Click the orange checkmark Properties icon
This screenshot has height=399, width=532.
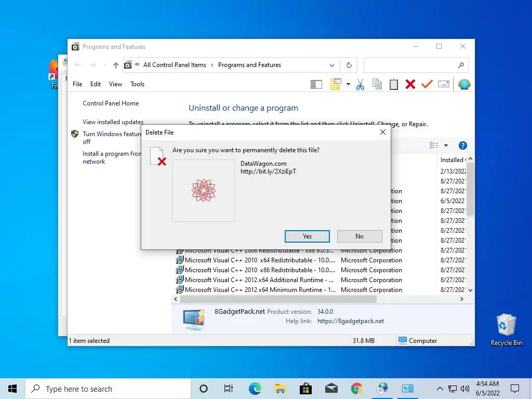427,84
